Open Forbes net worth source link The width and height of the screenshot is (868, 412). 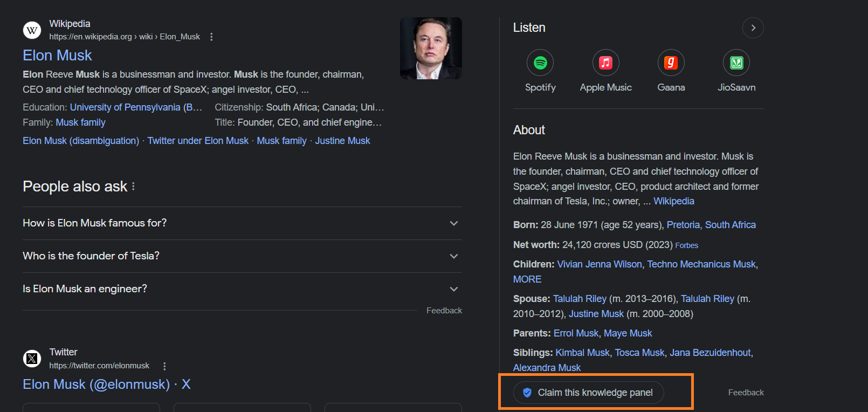tap(686, 245)
